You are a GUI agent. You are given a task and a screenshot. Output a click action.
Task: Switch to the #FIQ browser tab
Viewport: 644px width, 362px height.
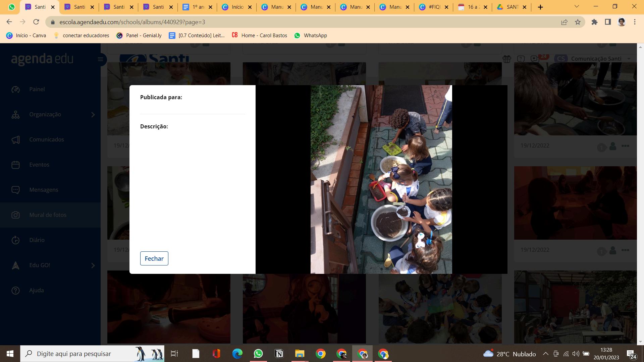pyautogui.click(x=434, y=7)
